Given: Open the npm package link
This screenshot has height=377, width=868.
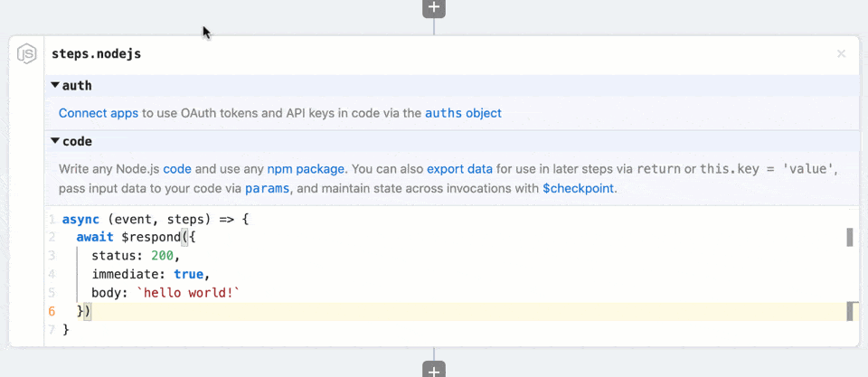Looking at the screenshot, I should [x=306, y=169].
